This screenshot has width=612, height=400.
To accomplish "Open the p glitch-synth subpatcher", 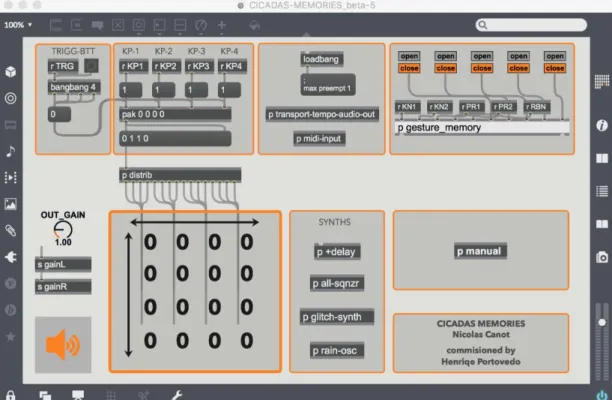I will [337, 317].
